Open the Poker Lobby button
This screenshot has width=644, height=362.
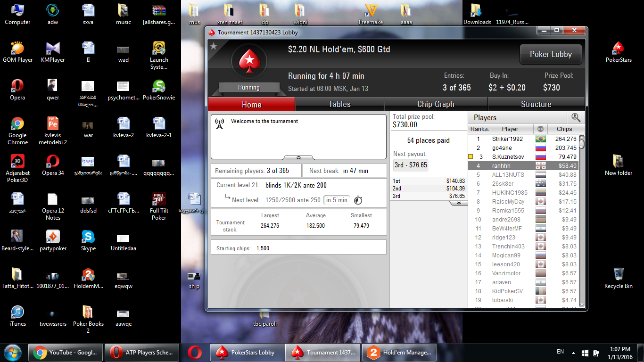point(551,54)
